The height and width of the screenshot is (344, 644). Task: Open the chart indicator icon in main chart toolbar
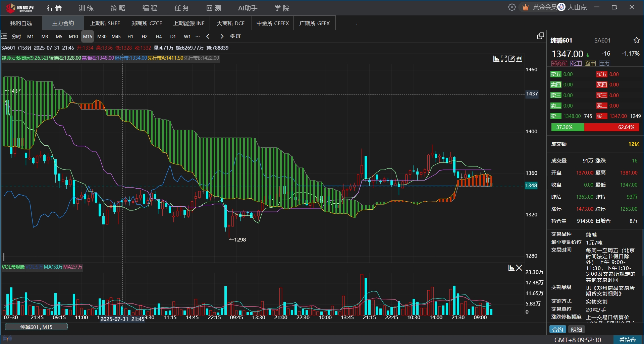(496, 59)
